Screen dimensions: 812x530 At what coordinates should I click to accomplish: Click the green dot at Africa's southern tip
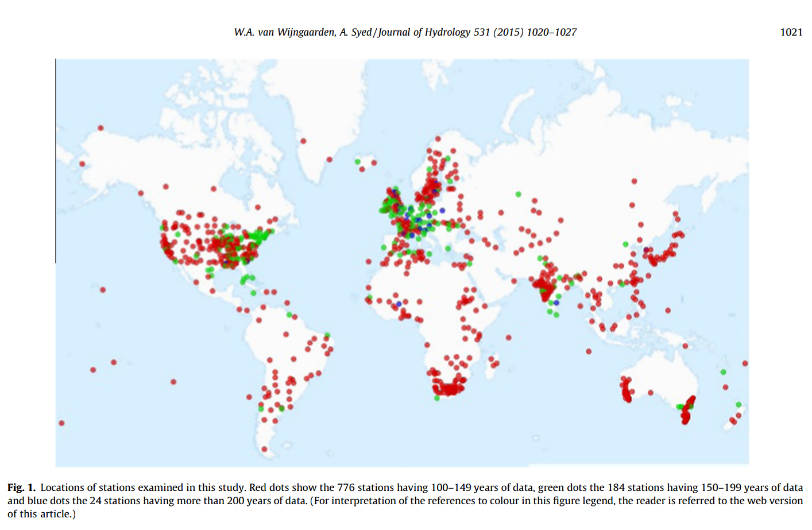437,398
